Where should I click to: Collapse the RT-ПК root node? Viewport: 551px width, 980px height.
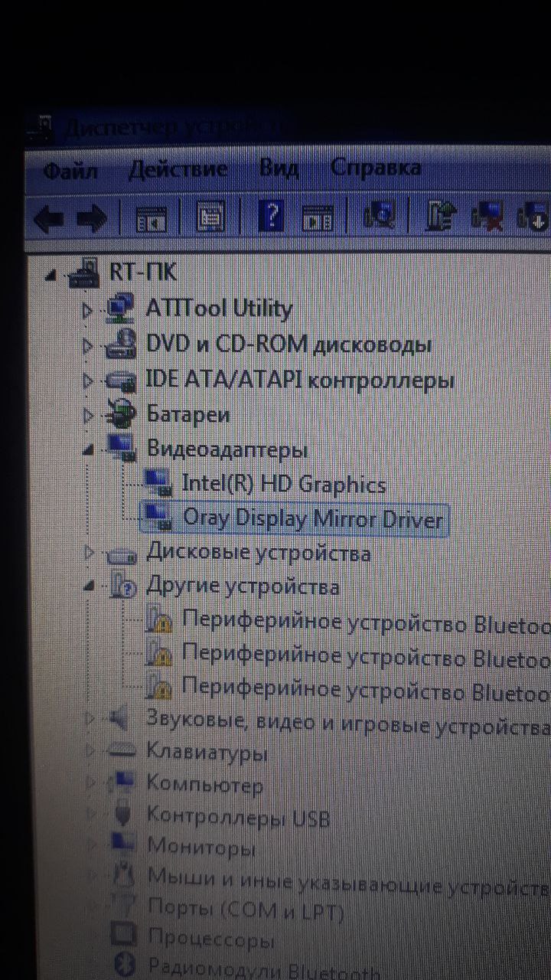point(51,276)
